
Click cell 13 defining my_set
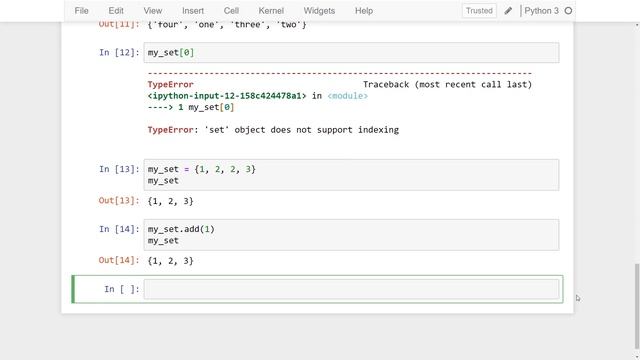pos(351,175)
